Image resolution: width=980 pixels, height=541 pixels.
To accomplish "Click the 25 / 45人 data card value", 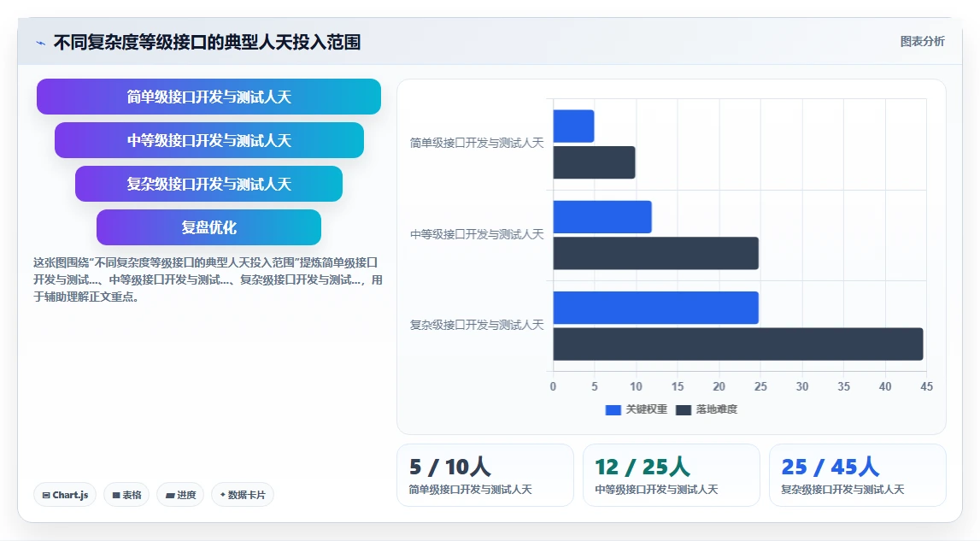I will click(x=830, y=467).
